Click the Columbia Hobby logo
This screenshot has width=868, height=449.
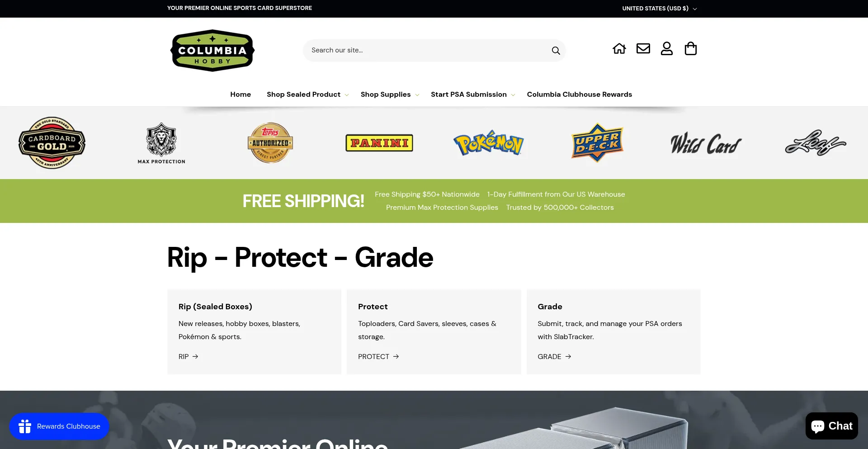coord(212,51)
